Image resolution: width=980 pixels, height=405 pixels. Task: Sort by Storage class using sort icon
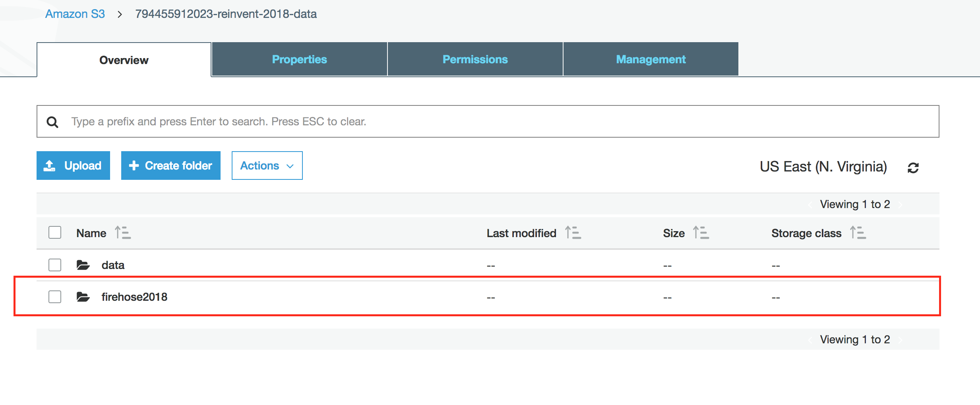coord(858,232)
